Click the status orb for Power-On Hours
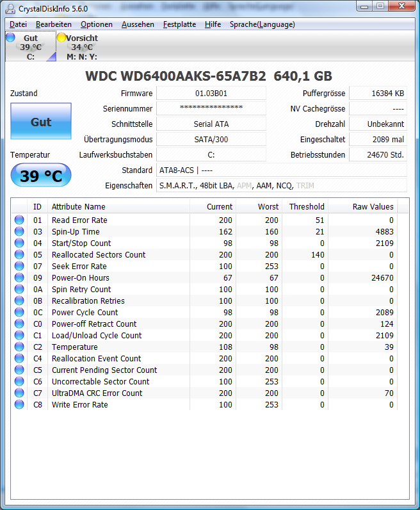Screen dimensions: 420x510 click(19, 277)
